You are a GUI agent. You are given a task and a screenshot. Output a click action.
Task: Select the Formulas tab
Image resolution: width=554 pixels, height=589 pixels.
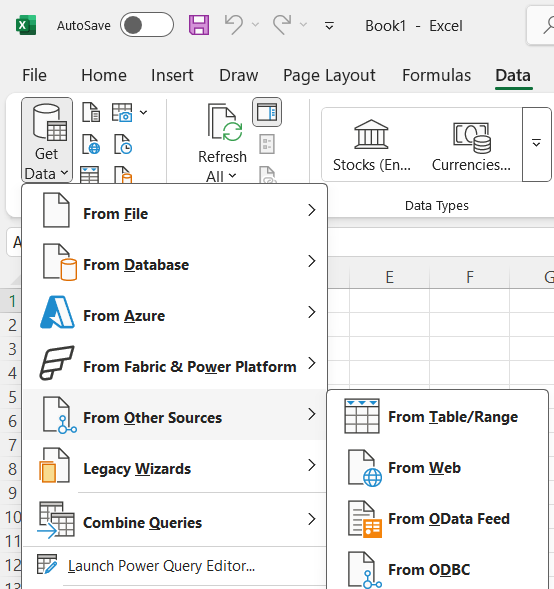pyautogui.click(x=436, y=75)
